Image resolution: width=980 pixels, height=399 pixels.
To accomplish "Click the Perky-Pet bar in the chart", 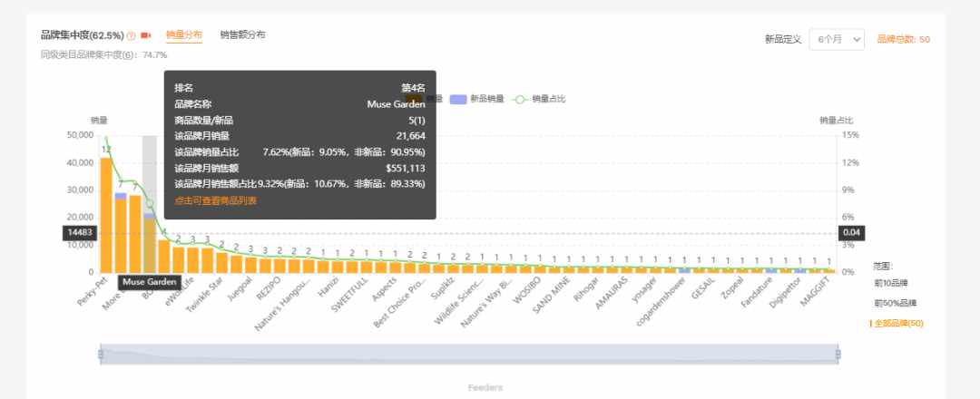I will coord(106,216).
